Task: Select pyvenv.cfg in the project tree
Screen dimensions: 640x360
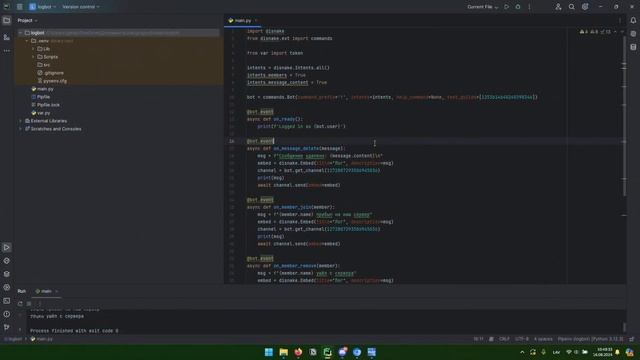Action: coord(52,81)
